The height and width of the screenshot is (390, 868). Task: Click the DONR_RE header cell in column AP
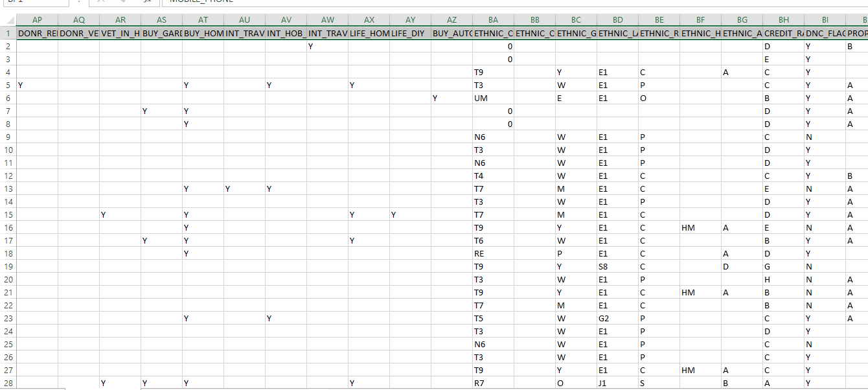click(x=37, y=33)
